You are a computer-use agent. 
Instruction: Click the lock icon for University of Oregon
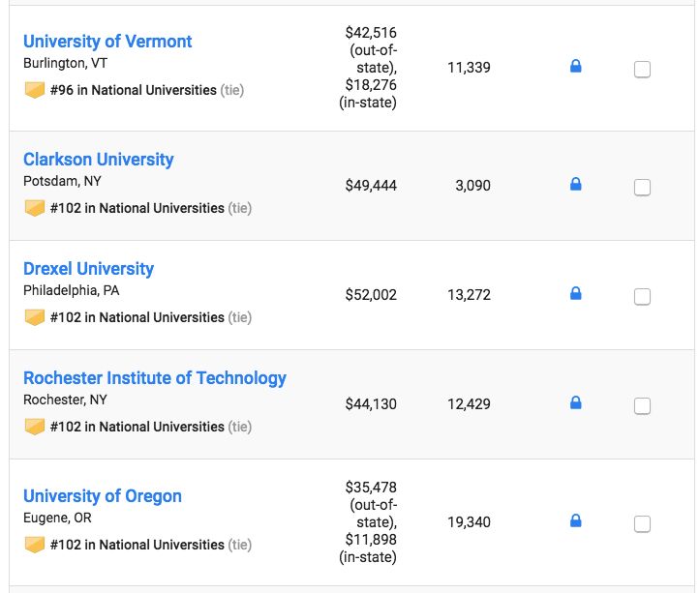coord(575,521)
